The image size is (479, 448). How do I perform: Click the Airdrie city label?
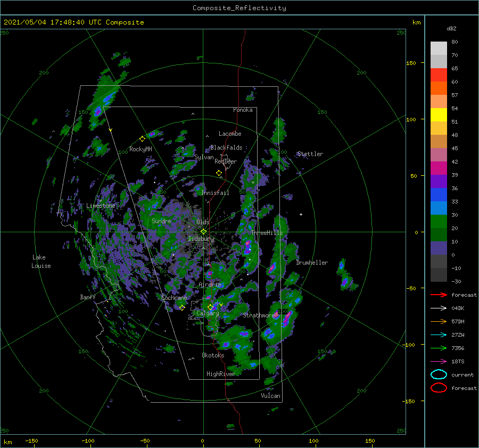(x=210, y=284)
